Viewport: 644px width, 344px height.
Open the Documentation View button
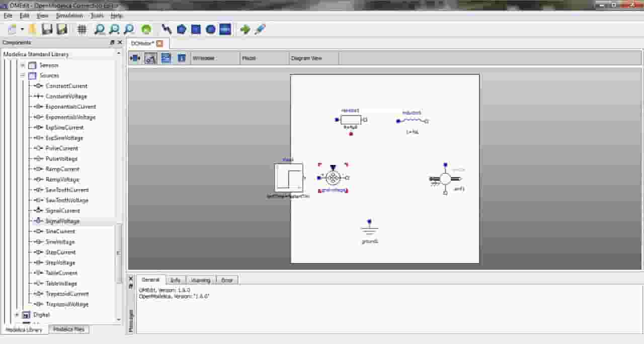(x=182, y=58)
